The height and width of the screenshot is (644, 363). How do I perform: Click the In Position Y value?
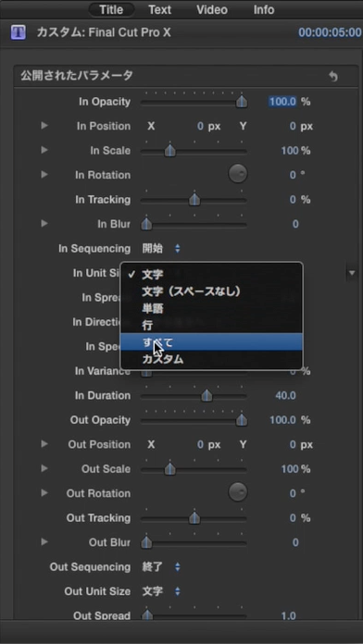pyautogui.click(x=293, y=126)
